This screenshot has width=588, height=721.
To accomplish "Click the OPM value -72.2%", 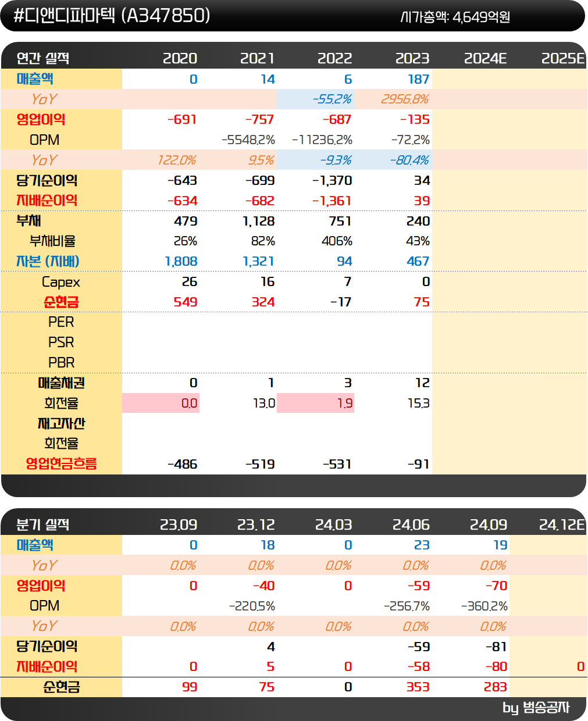I will (x=411, y=140).
